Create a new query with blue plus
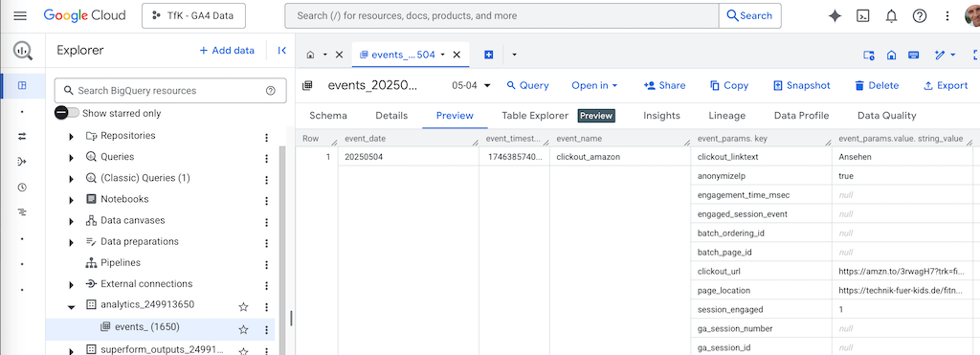The height and width of the screenshot is (355, 980). [489, 55]
